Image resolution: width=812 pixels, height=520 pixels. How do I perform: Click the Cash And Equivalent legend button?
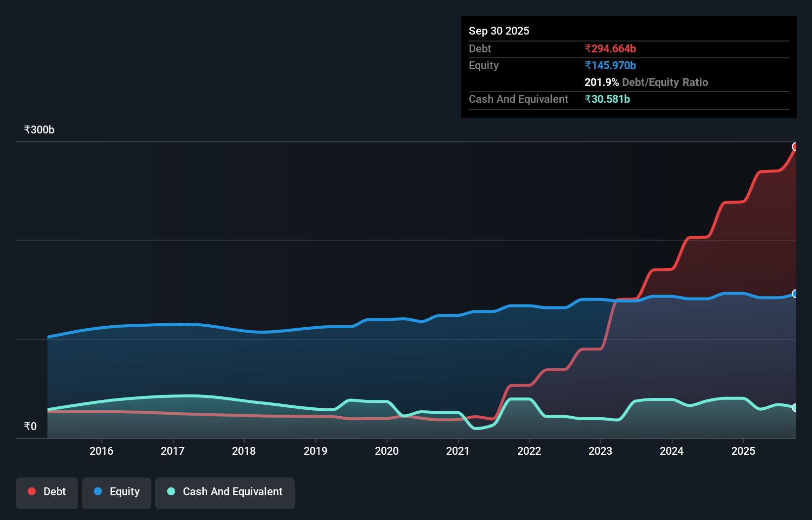click(x=225, y=493)
